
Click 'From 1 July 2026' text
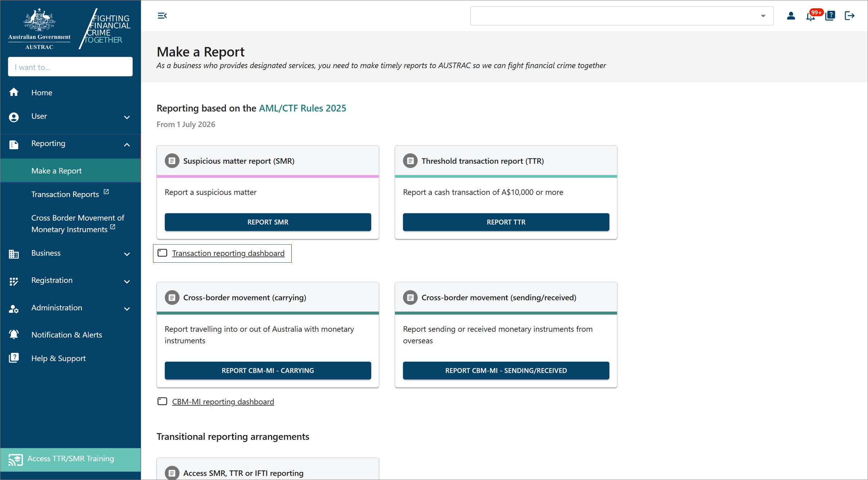186,124
